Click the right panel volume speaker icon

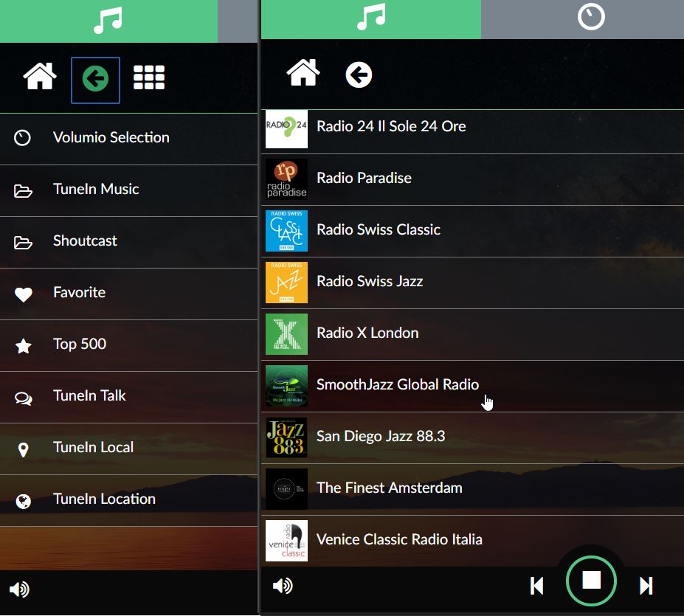283,586
